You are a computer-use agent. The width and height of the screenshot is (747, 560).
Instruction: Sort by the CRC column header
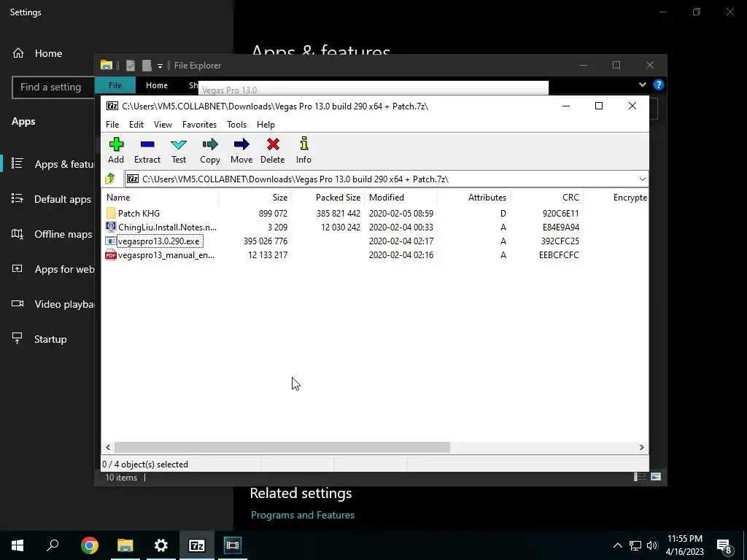547,197
